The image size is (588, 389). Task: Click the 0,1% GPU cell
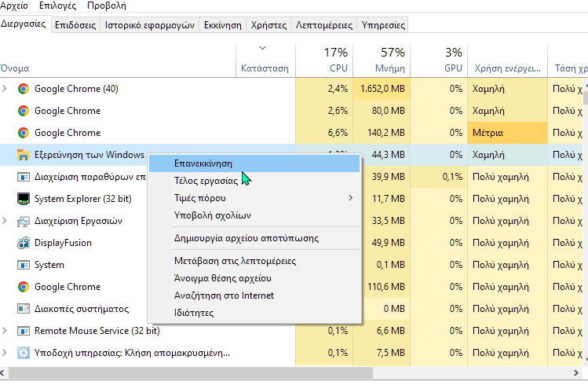[439, 177]
